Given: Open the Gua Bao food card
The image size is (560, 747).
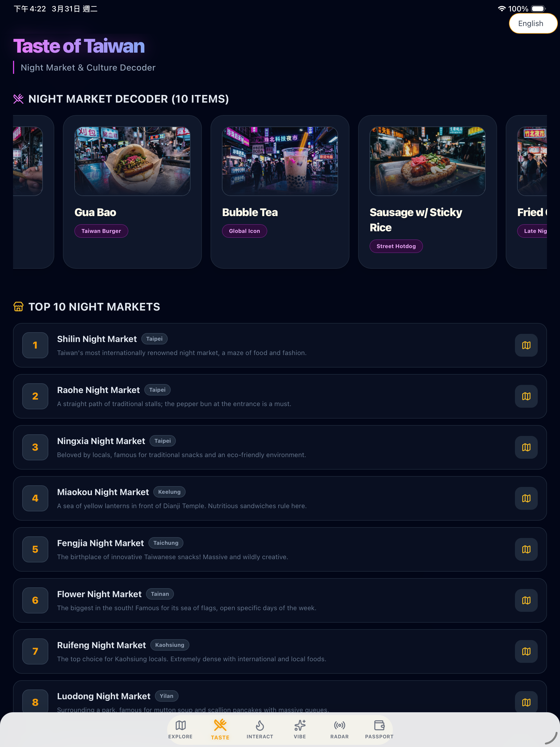Looking at the screenshot, I should (132, 192).
